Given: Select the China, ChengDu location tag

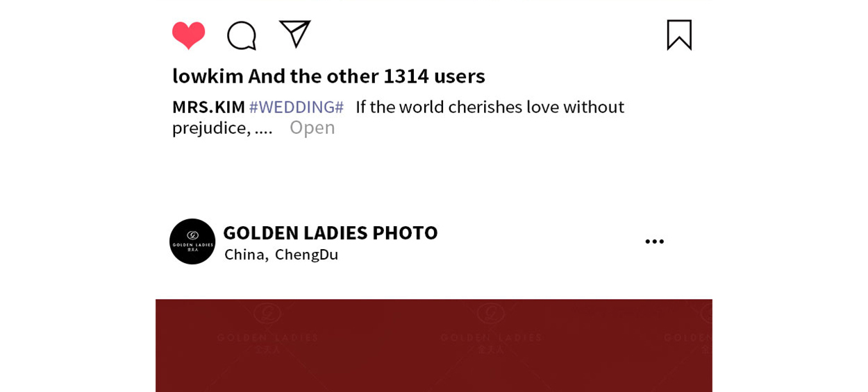Looking at the screenshot, I should point(281,255).
